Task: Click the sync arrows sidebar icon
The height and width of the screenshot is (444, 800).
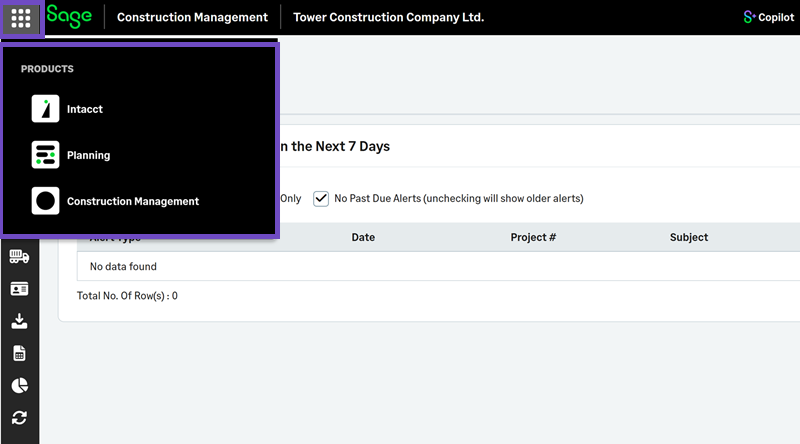Action: [x=19, y=418]
